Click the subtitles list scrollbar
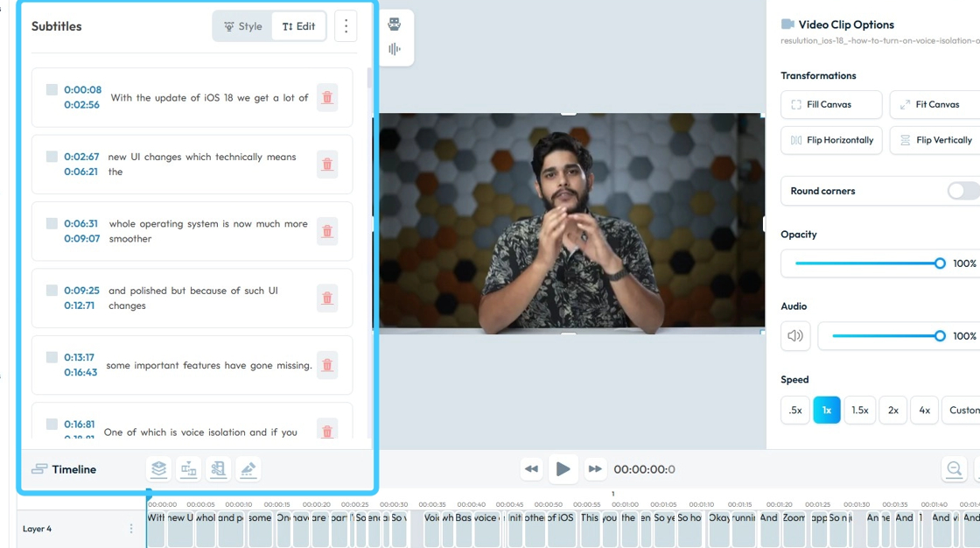 pyautogui.click(x=369, y=78)
